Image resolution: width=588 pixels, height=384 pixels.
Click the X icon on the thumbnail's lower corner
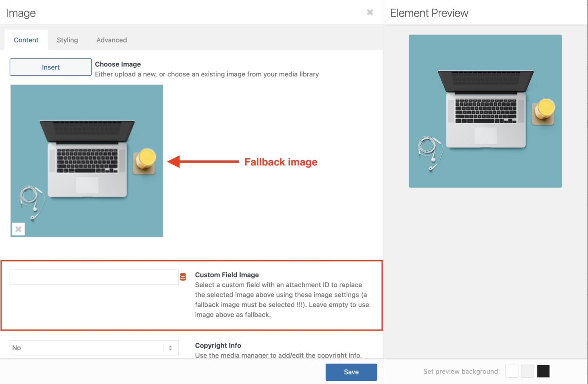click(x=18, y=229)
